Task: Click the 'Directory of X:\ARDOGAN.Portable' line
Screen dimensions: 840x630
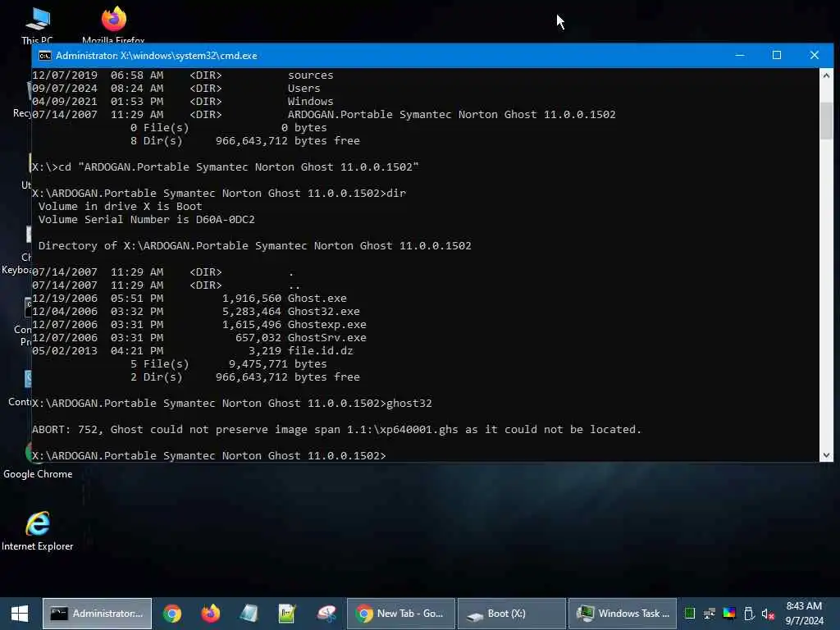Action: point(255,245)
